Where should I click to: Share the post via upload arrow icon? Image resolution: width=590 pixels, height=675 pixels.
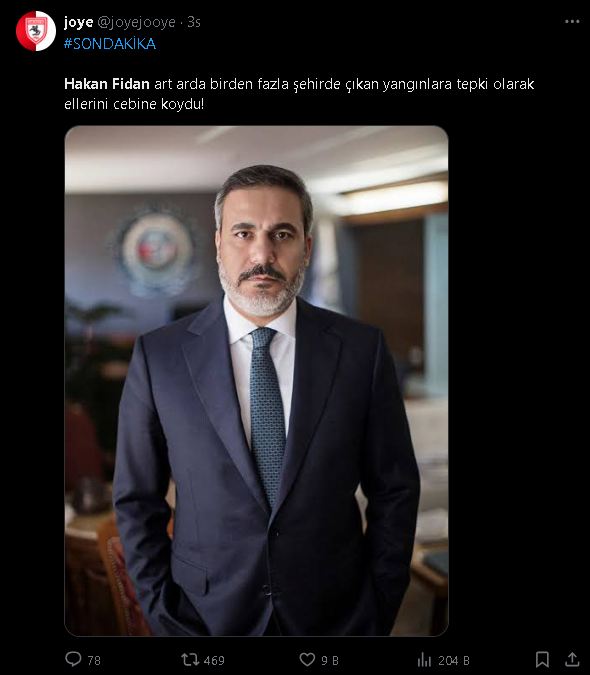coord(571,659)
